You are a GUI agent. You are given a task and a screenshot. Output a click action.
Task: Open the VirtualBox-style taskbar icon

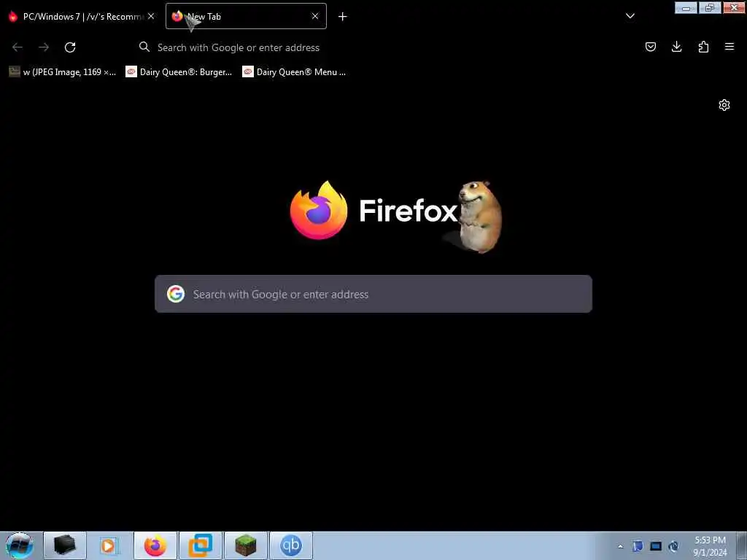pos(201,545)
